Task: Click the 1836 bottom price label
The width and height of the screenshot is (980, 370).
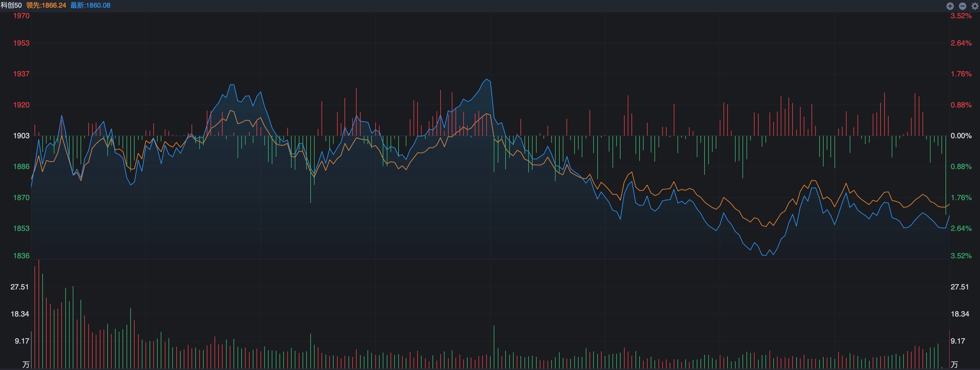Action: 21,256
